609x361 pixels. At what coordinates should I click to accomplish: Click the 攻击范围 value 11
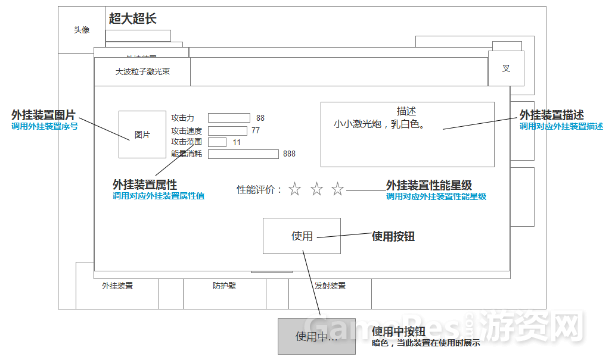click(x=237, y=142)
